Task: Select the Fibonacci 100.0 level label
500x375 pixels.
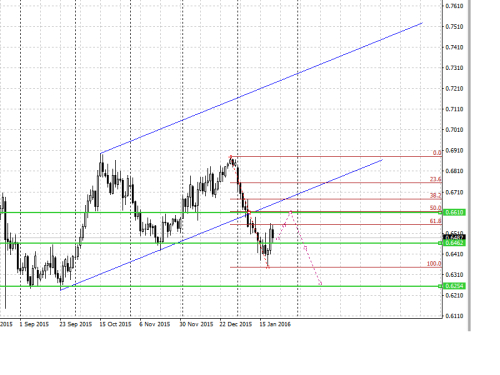Action: pyautogui.click(x=434, y=264)
